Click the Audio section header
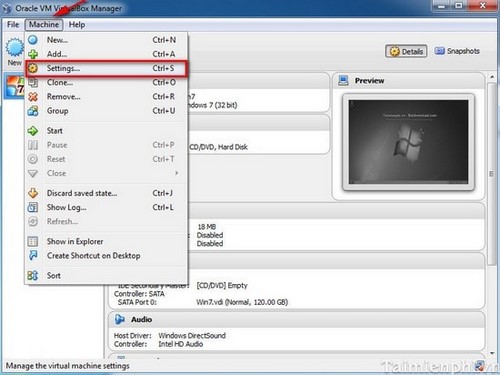This screenshot has width=500, height=375. [297, 319]
